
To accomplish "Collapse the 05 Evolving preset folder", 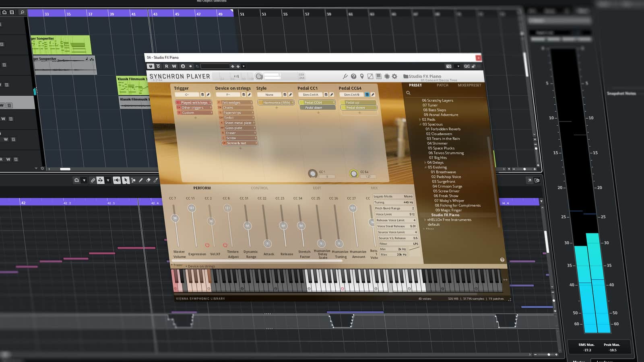I will 425,167.
